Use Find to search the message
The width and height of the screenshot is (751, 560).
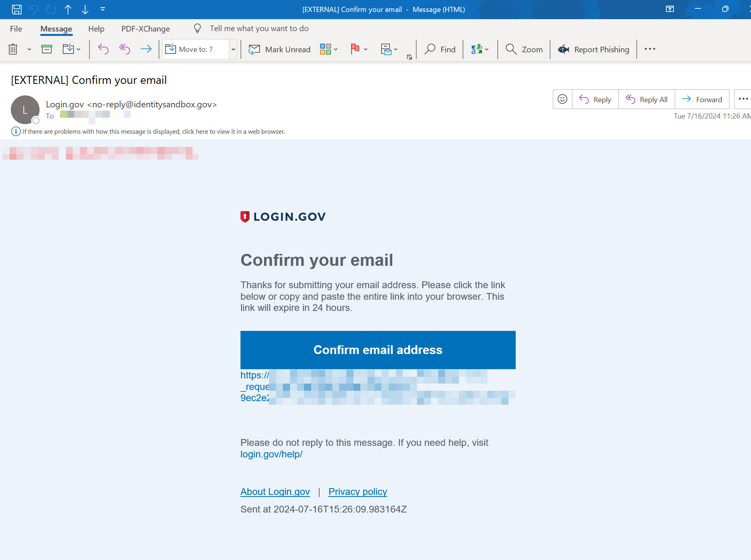(441, 49)
